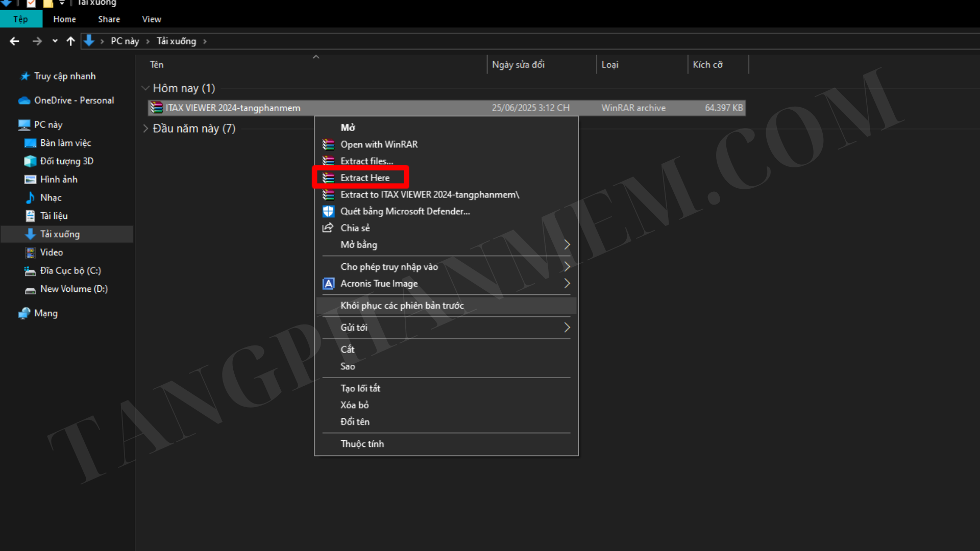Collapse the Hôm nay group
980x551 pixels.
click(x=145, y=88)
